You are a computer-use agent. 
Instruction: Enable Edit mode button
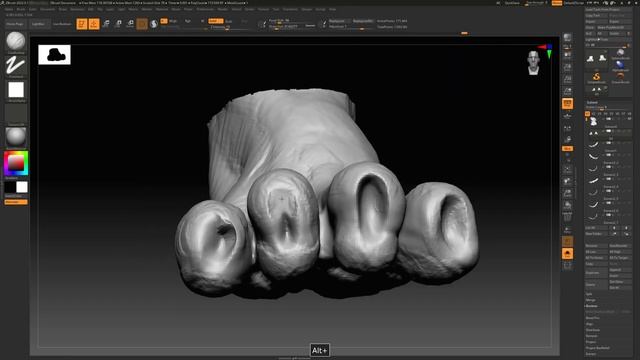82,24
